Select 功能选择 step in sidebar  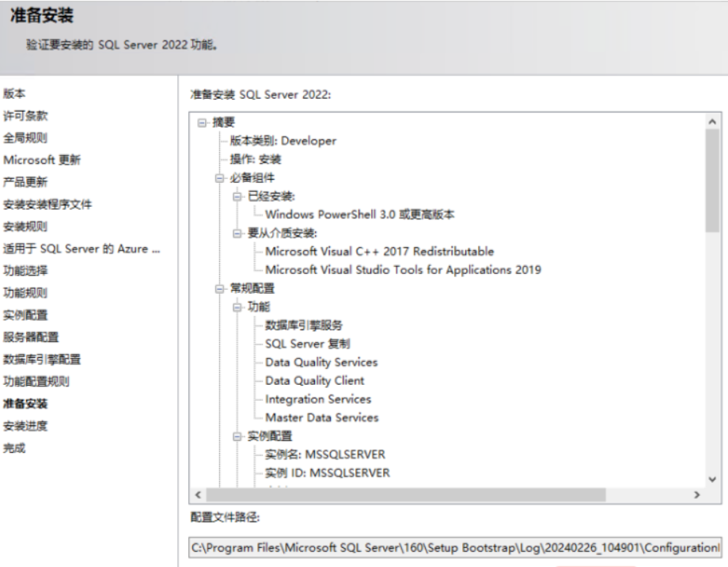25,271
